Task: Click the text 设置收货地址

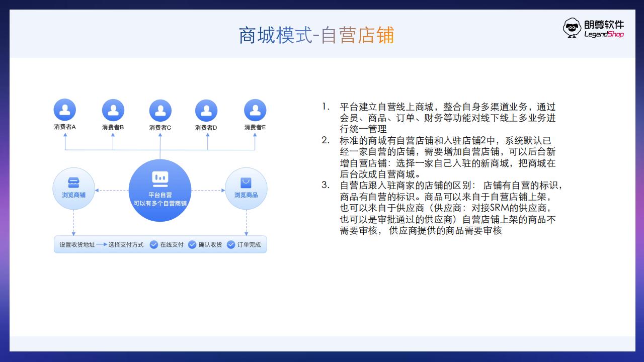Action: pyautogui.click(x=77, y=245)
